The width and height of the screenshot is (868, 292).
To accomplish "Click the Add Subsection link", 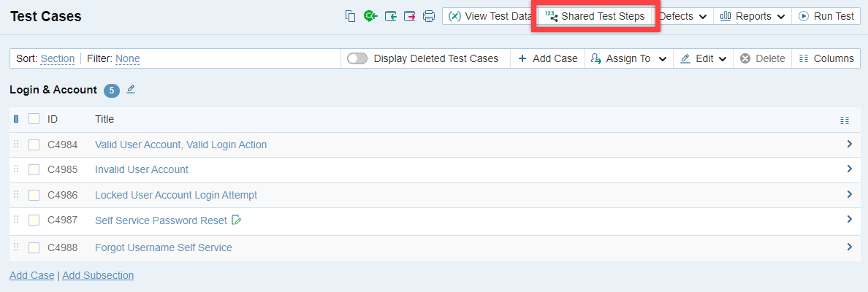I will point(98,275).
